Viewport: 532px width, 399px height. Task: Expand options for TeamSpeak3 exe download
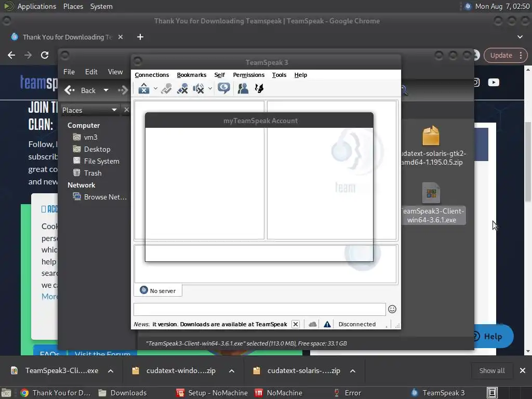click(111, 371)
